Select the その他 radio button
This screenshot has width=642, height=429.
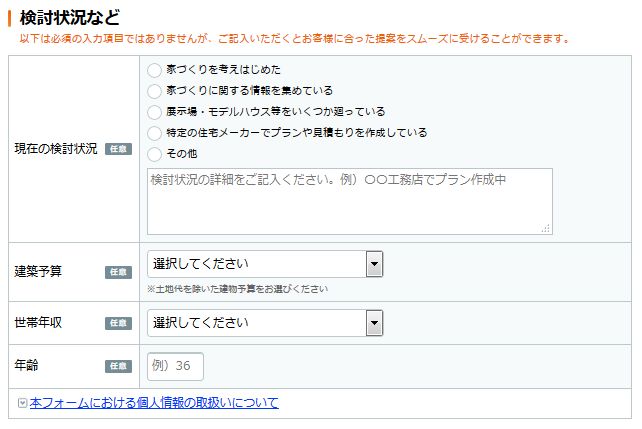pyautogui.click(x=154, y=154)
